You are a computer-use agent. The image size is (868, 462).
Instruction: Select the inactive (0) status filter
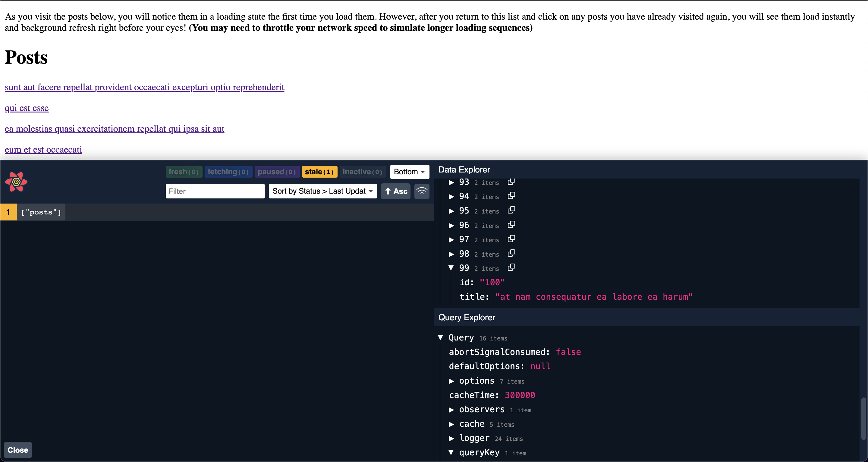click(x=363, y=172)
